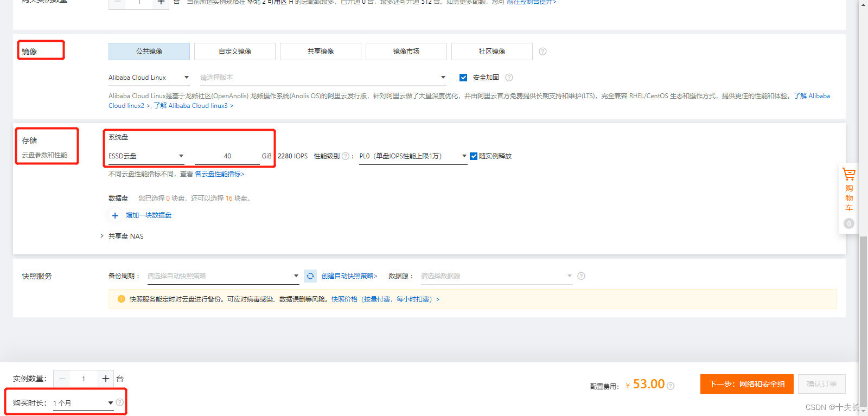Open the 请选择数据源 dropdown
Image resolution: width=868 pixels, height=416 pixels.
click(496, 276)
